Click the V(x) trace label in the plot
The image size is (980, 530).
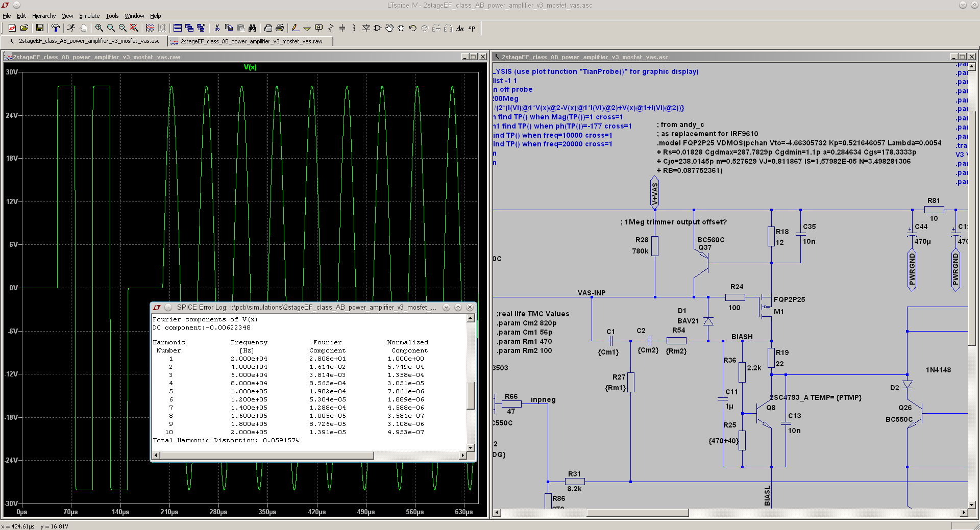pyautogui.click(x=250, y=67)
